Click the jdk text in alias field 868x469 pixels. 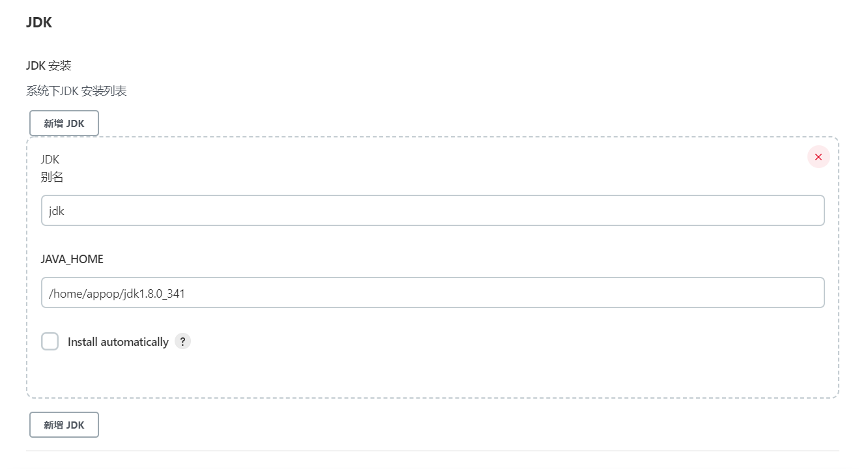57,211
